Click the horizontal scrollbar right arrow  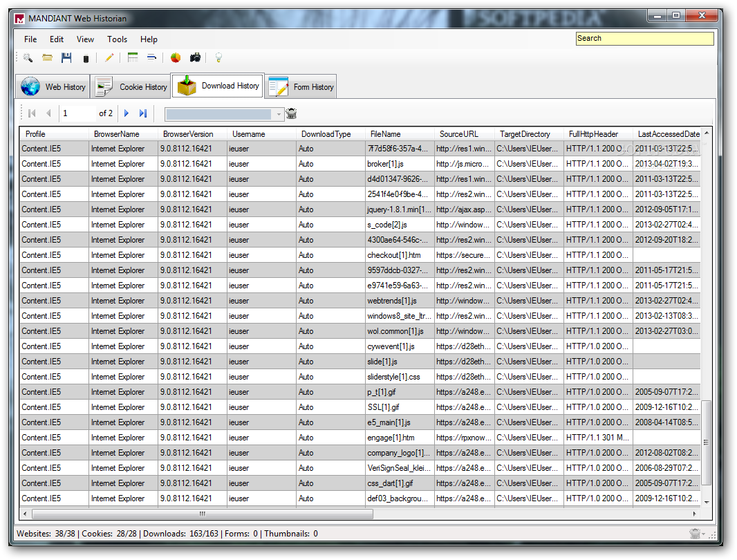point(695,514)
